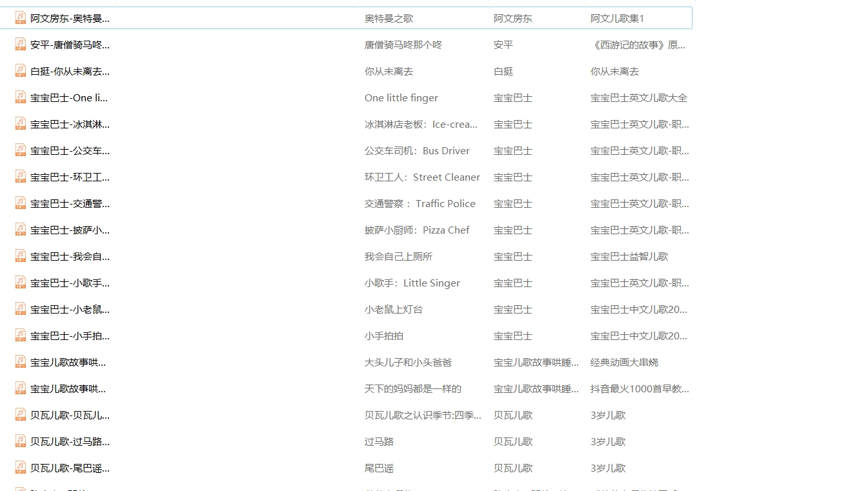Select the title 小歌手: Little Singer
868x491 pixels.
(x=412, y=283)
